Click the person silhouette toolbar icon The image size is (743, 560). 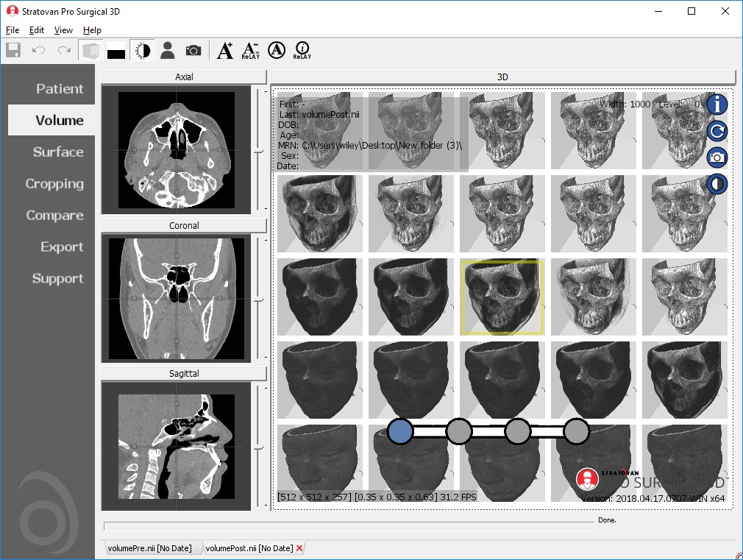click(x=167, y=50)
